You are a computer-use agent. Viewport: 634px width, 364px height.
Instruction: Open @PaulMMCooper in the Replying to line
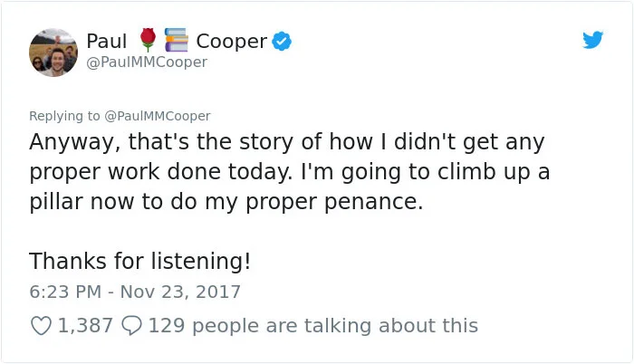158,116
